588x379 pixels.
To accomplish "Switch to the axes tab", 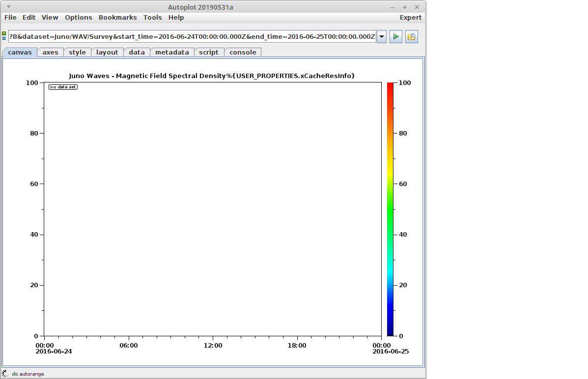I will pyautogui.click(x=50, y=53).
